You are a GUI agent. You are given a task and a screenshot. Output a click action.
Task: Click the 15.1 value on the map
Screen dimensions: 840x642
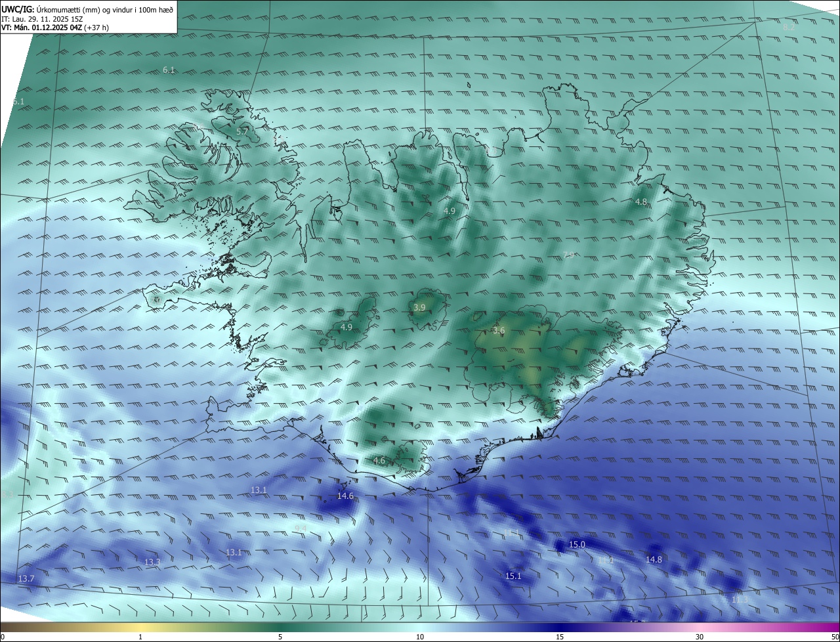[x=513, y=576]
